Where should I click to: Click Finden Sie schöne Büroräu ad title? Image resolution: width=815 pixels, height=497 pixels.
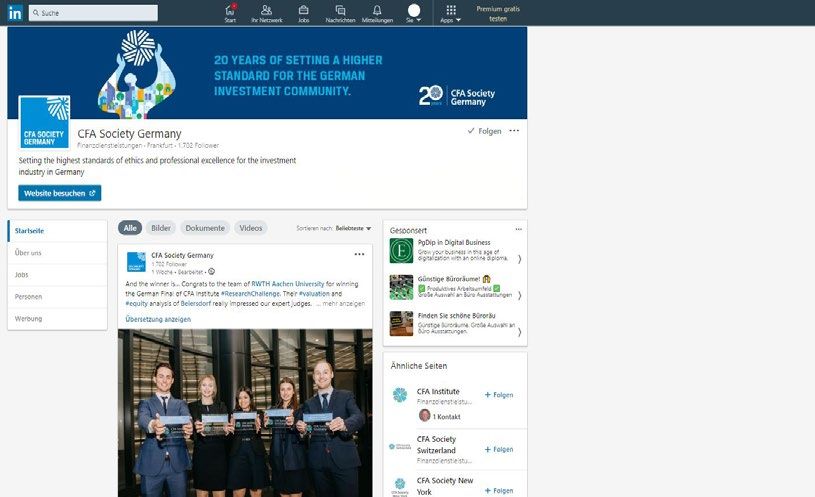pos(456,316)
